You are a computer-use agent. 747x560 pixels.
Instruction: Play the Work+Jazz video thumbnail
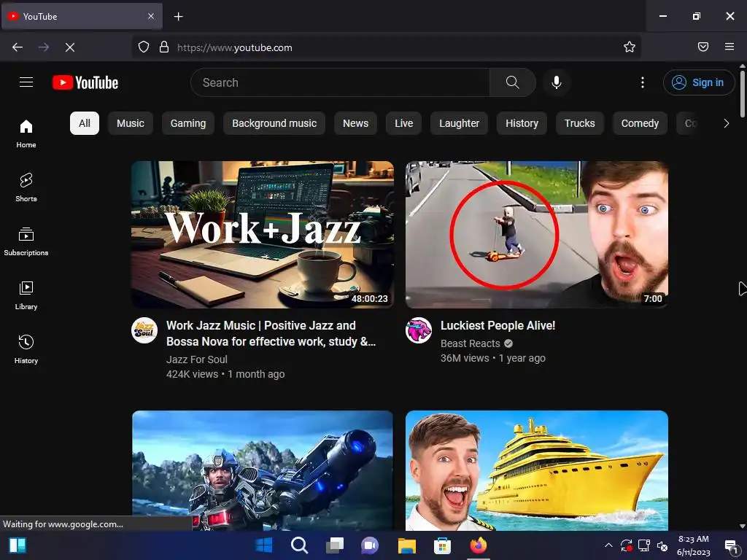[x=263, y=234]
